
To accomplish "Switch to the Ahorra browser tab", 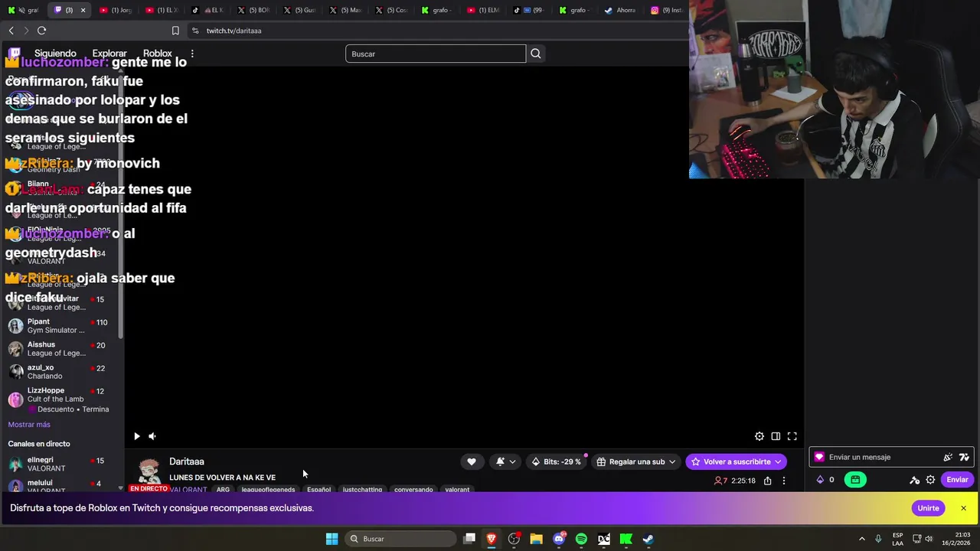I will coord(620,10).
